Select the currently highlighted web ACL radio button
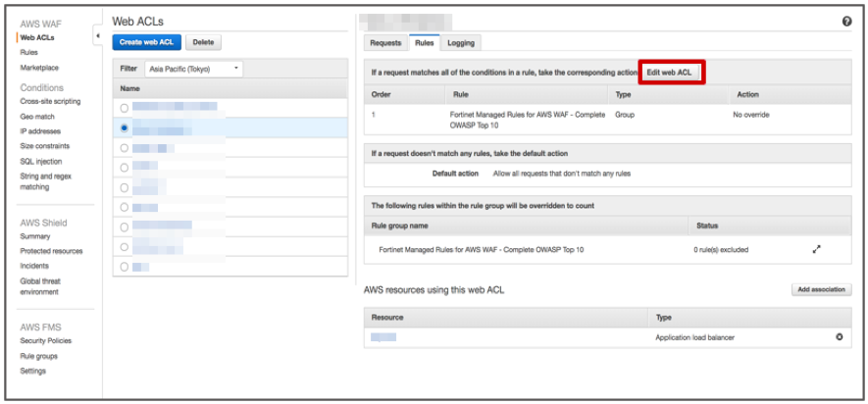This screenshot has height=404, width=868. click(x=124, y=127)
